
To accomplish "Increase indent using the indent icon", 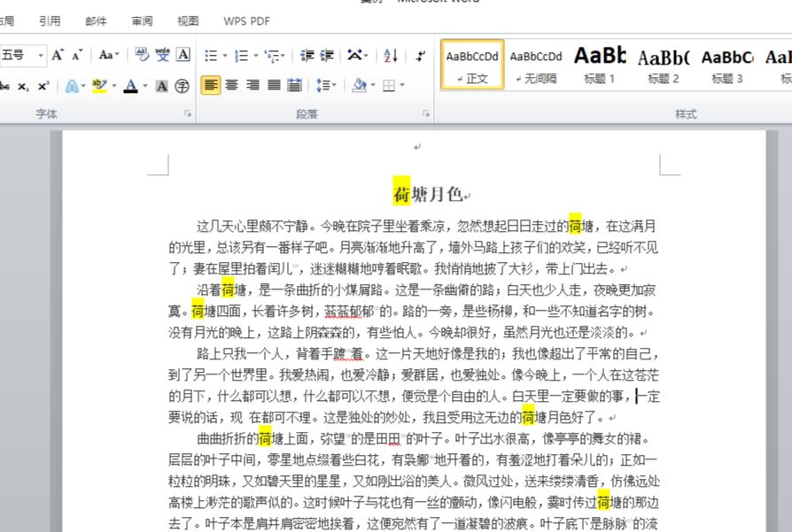I will [326, 56].
